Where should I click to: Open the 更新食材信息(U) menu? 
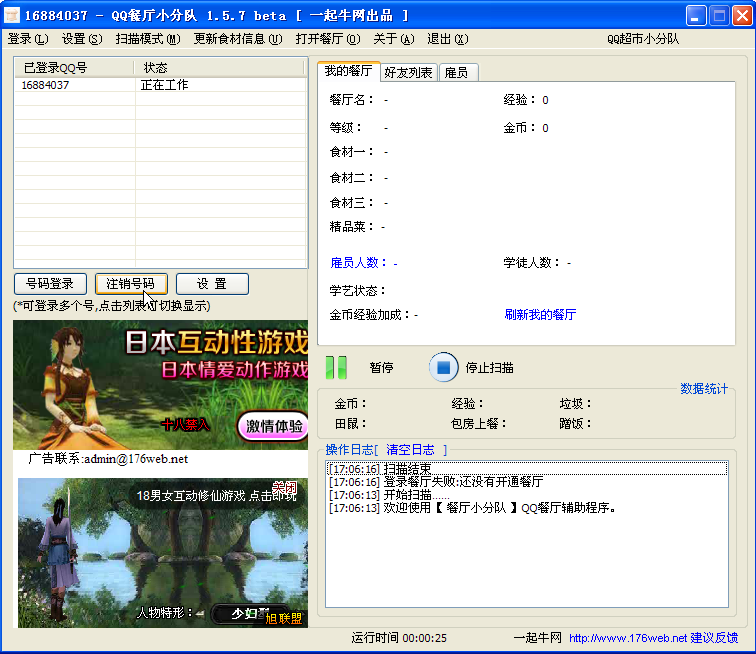(238, 39)
